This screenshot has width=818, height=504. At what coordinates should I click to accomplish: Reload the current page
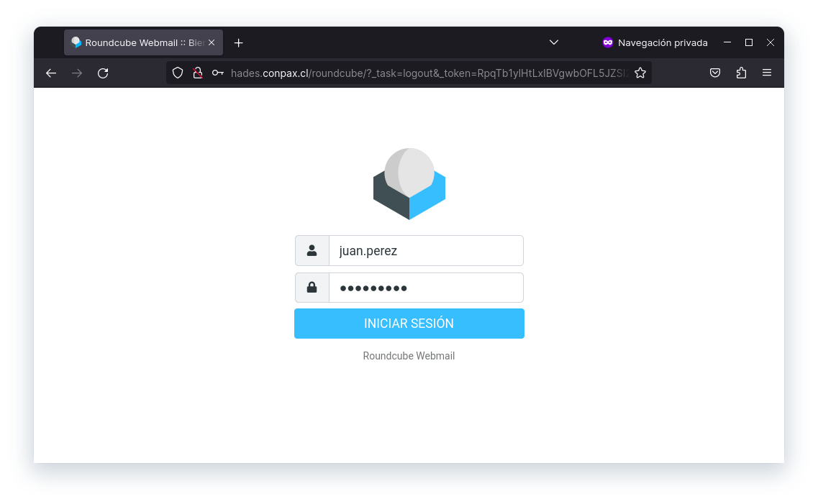click(x=104, y=73)
